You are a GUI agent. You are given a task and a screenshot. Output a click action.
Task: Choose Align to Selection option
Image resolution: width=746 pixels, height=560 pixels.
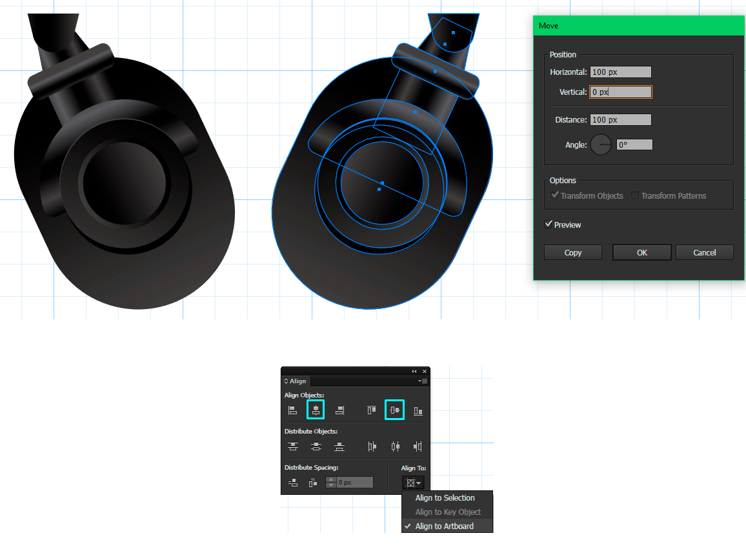pos(445,498)
